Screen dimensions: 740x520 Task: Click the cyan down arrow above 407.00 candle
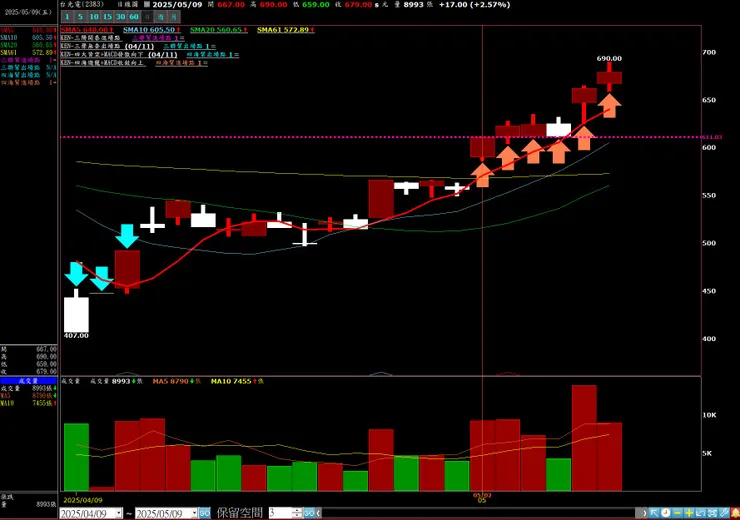pyautogui.click(x=76, y=274)
